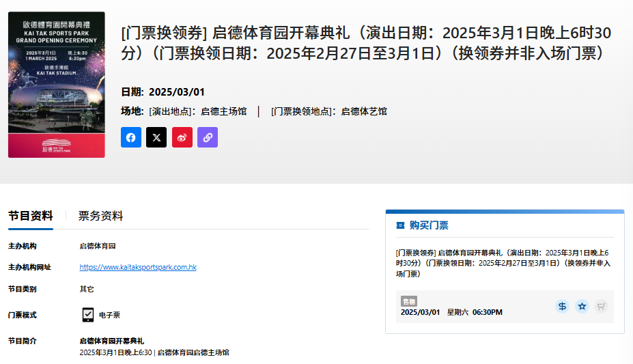Click the 启德主场馆 venue text

tap(224, 111)
